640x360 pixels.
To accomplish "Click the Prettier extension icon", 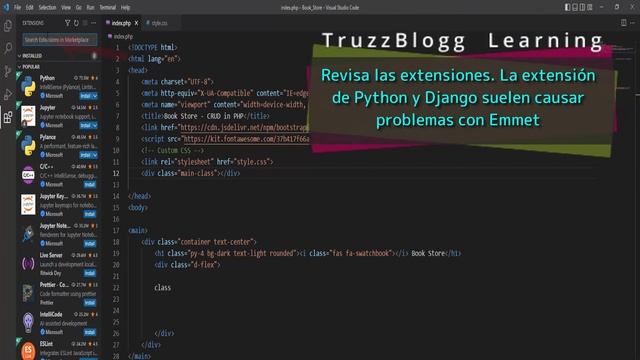I will (28, 293).
